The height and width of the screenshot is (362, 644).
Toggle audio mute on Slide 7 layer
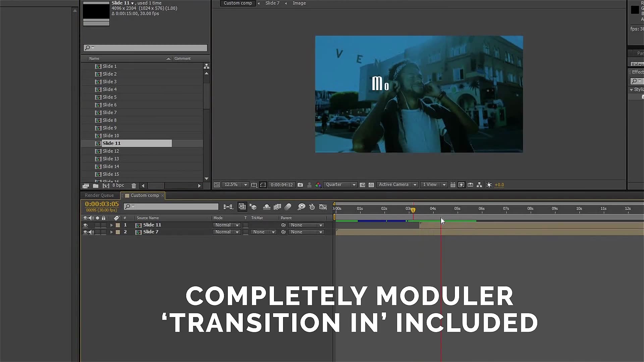tap(91, 232)
